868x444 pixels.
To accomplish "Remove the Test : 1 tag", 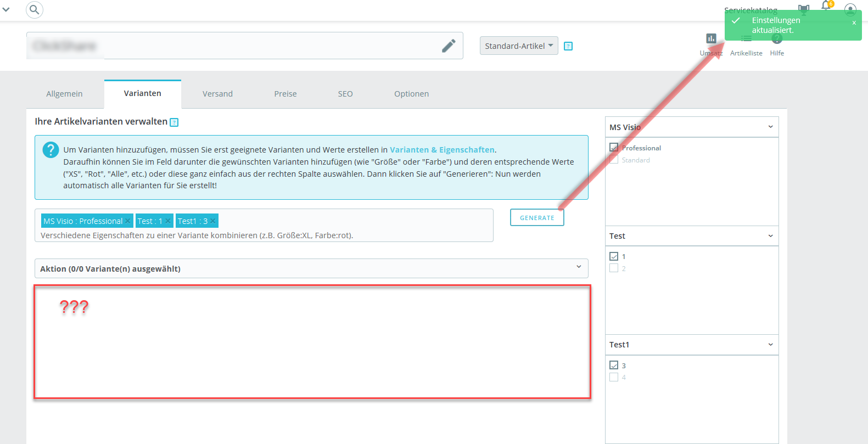I will (168, 221).
